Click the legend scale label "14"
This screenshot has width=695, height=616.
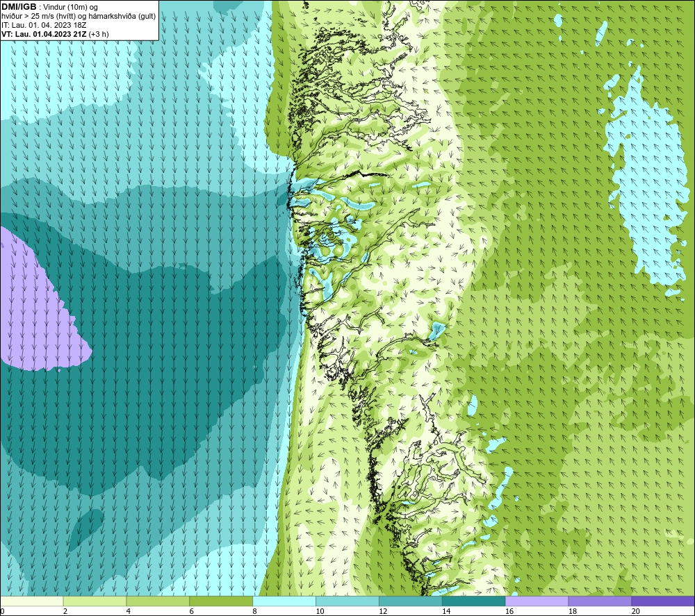pos(446,611)
